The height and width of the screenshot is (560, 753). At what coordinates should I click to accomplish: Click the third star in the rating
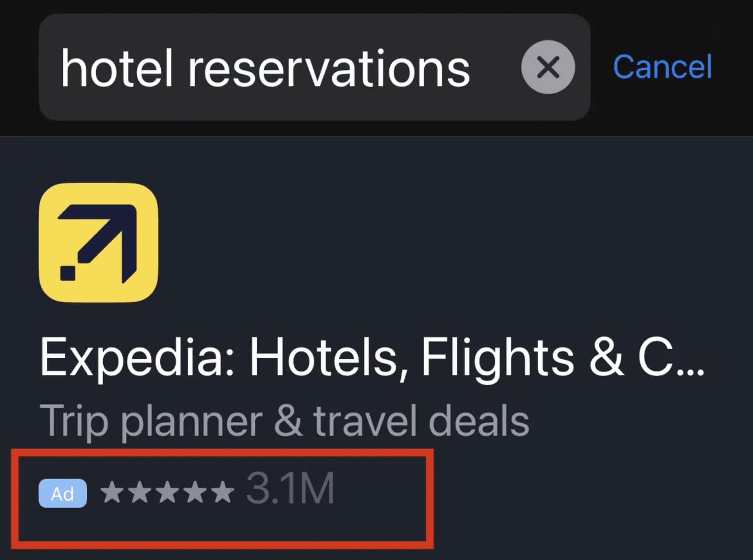pos(167,492)
